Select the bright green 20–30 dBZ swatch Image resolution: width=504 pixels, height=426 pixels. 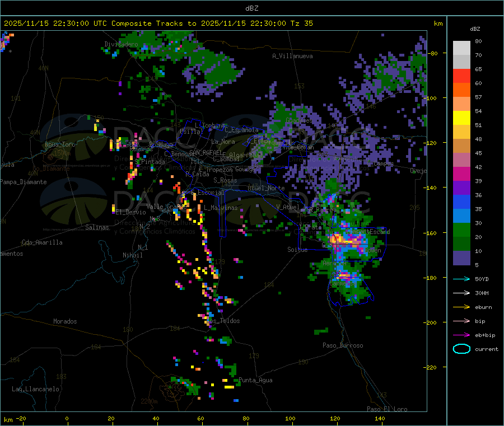click(461, 230)
